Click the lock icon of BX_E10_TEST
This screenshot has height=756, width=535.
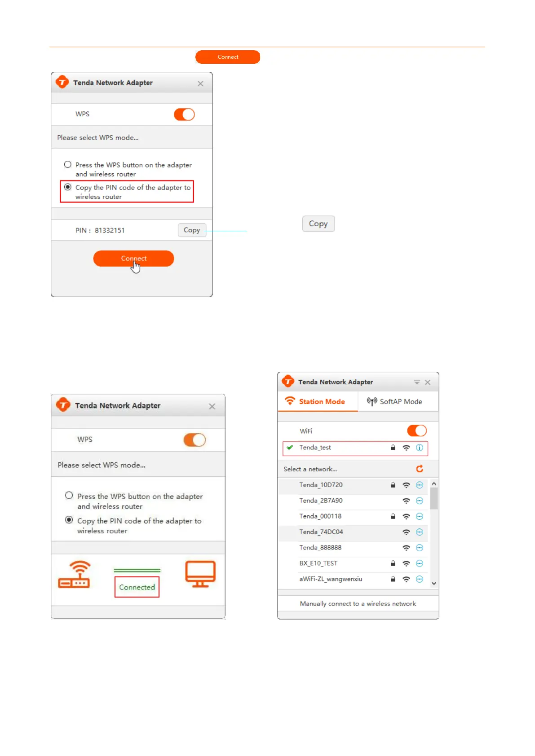tap(393, 563)
